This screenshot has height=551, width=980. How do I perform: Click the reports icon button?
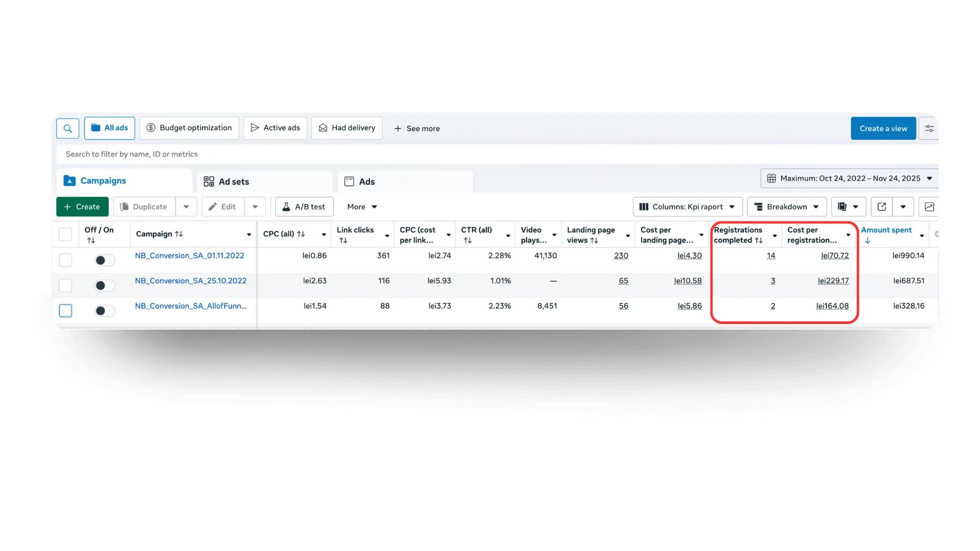(843, 207)
